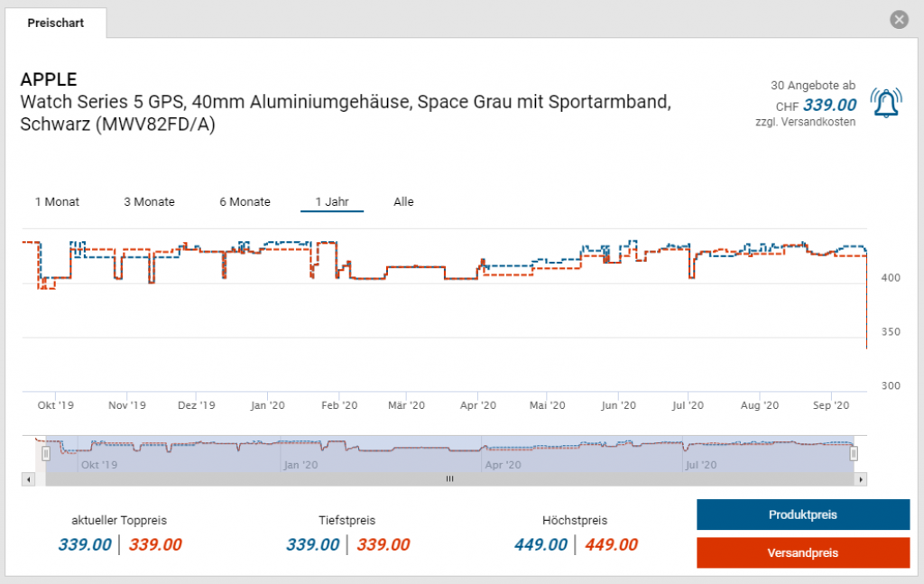The width and height of the screenshot is (924, 584).
Task: Grab the left range navigator handle
Action: [x=45, y=454]
